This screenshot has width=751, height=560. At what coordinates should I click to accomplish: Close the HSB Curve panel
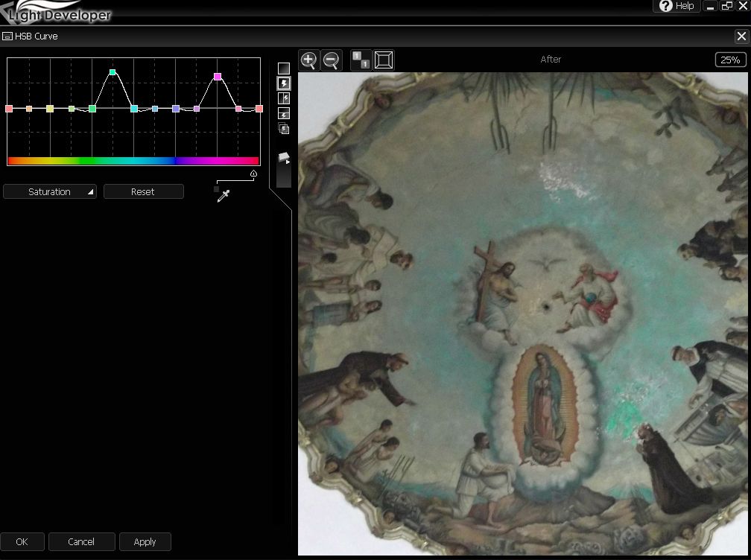741,36
